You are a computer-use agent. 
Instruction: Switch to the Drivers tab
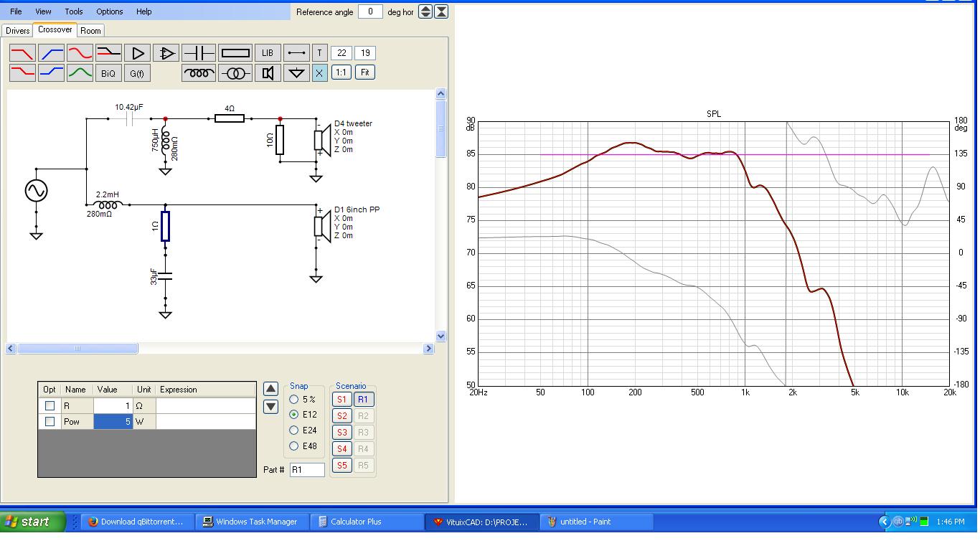[x=18, y=31]
